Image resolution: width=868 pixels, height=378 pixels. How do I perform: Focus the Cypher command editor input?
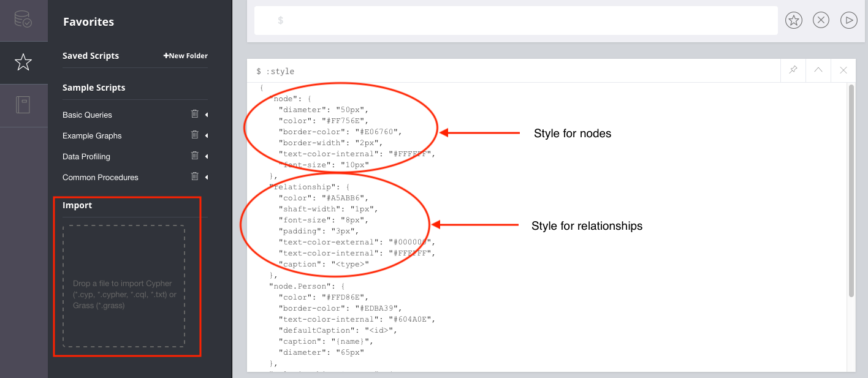(x=516, y=21)
